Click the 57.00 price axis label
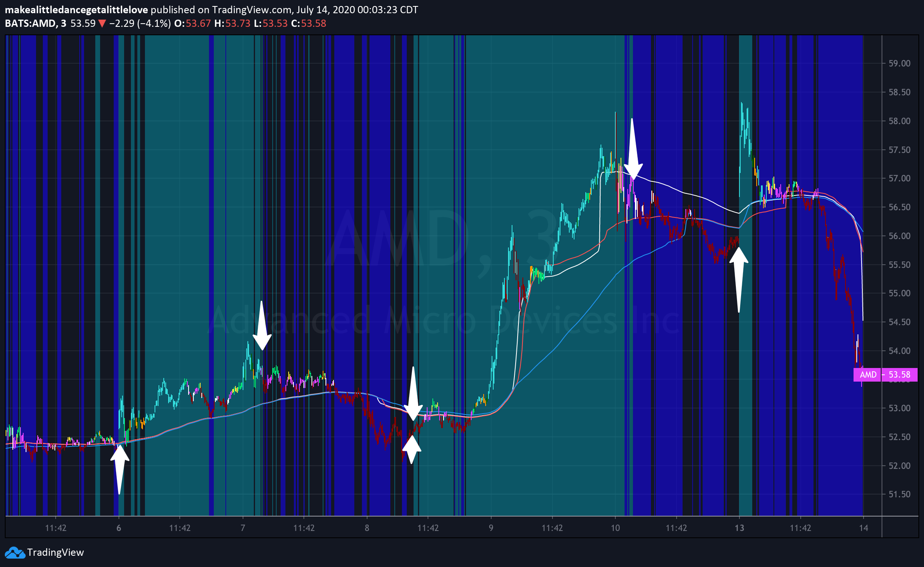 900,178
